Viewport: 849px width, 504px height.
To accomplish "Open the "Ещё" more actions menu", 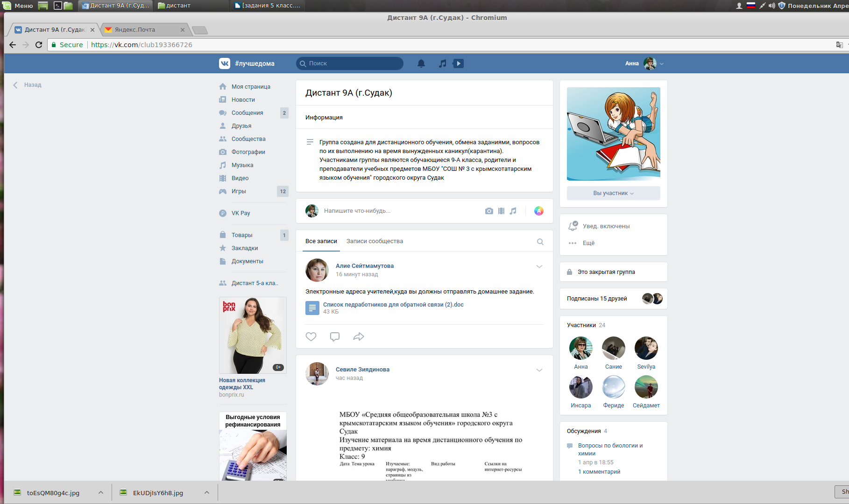I will click(x=588, y=243).
